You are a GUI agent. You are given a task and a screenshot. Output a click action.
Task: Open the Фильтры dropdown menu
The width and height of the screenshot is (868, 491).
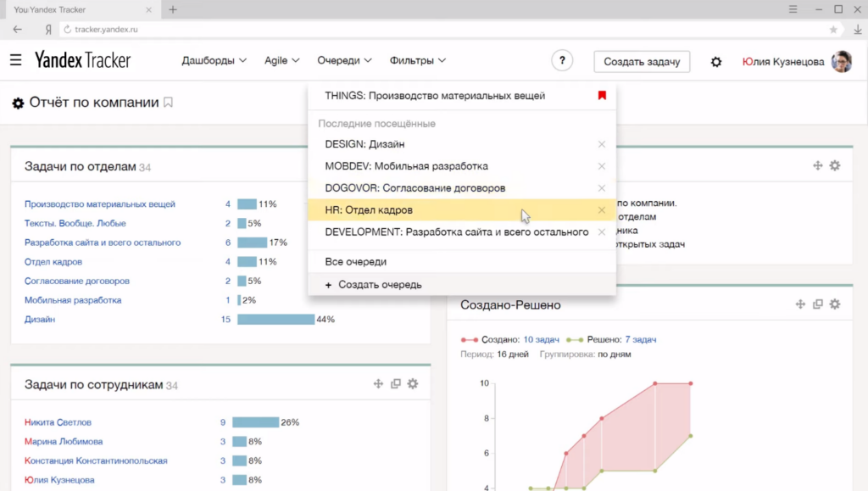417,61
